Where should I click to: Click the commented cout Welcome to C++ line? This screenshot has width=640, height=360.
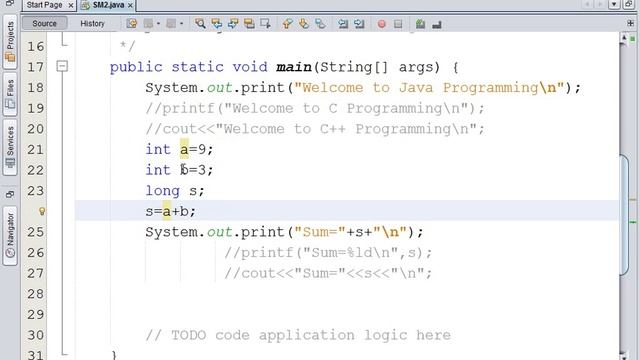(315, 129)
